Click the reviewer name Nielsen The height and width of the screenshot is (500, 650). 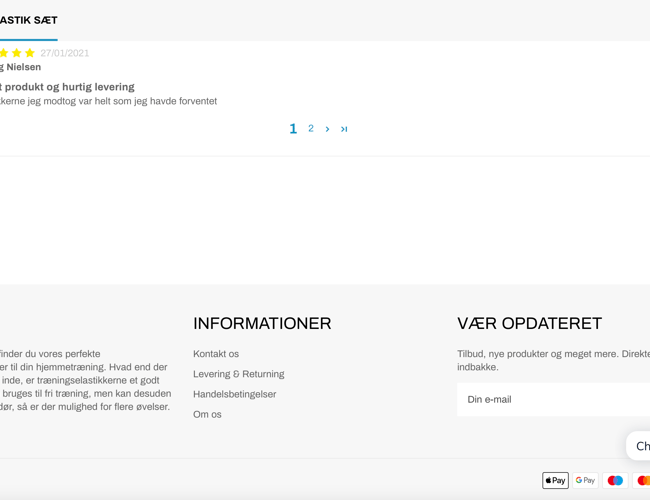tap(23, 67)
